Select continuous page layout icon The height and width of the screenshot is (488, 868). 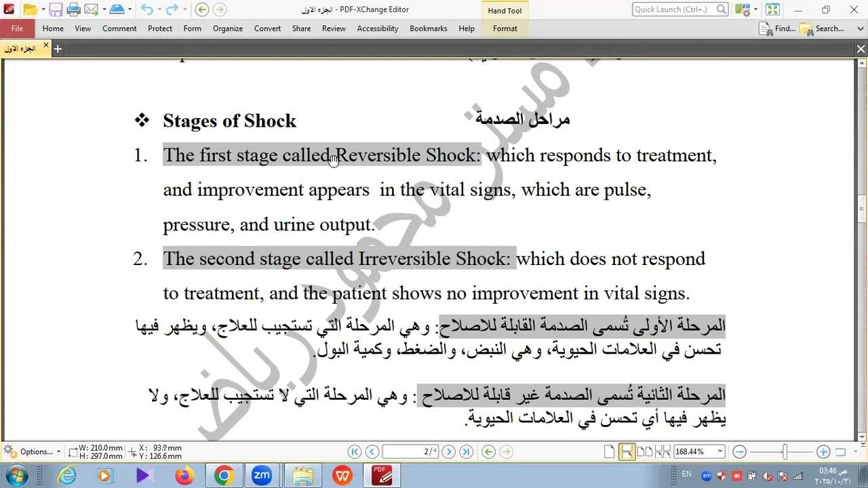pyautogui.click(x=627, y=452)
